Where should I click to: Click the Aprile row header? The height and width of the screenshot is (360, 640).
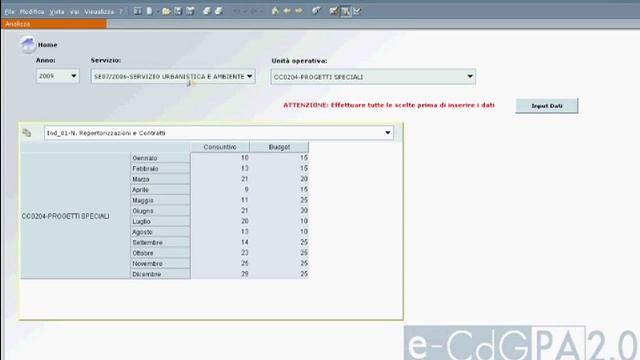[160, 190]
